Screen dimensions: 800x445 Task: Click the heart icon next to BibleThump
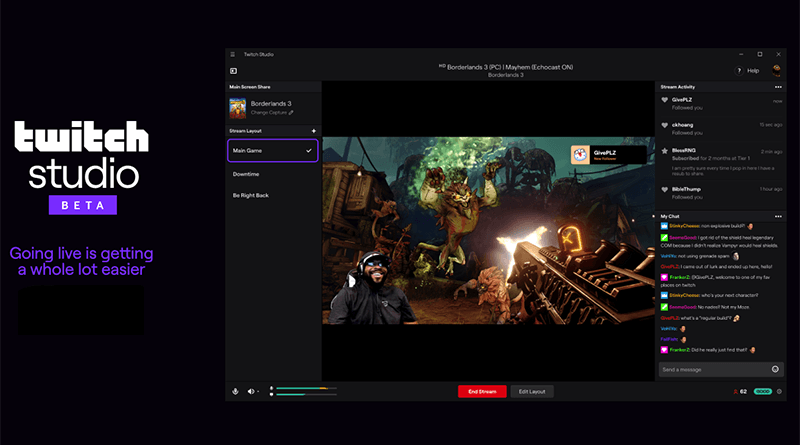664,189
